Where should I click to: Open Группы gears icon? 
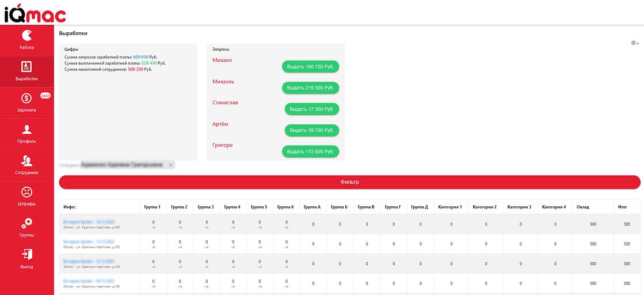click(x=26, y=224)
